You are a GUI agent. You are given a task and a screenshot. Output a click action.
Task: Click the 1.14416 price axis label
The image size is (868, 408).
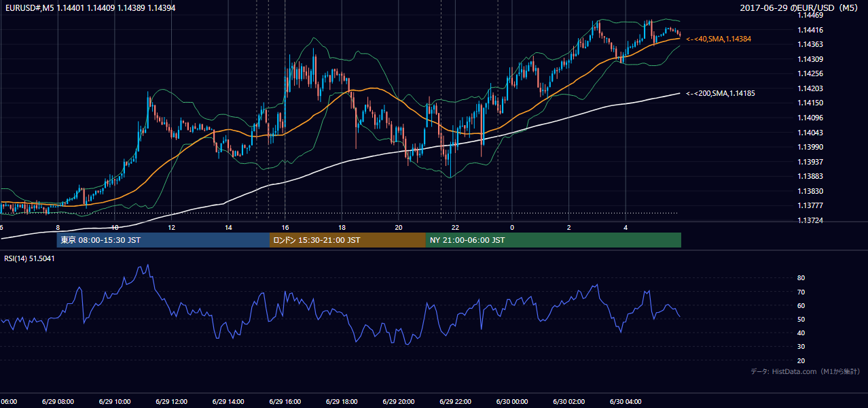(x=810, y=30)
